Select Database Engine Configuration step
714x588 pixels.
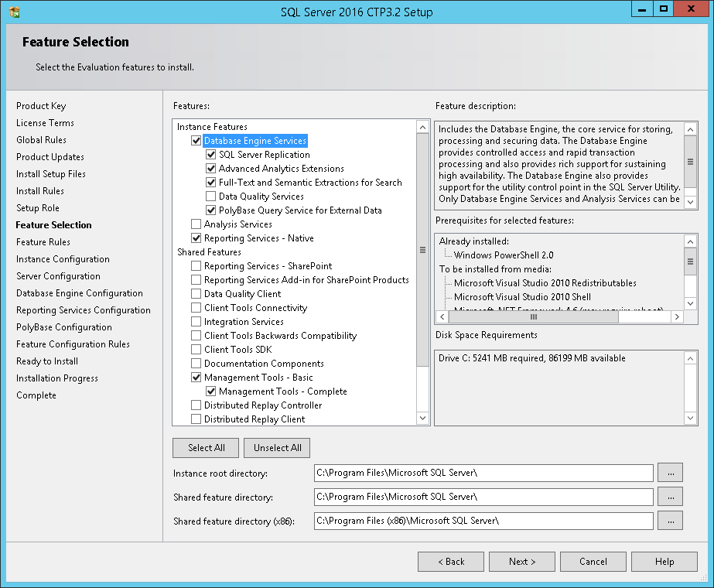pos(80,293)
